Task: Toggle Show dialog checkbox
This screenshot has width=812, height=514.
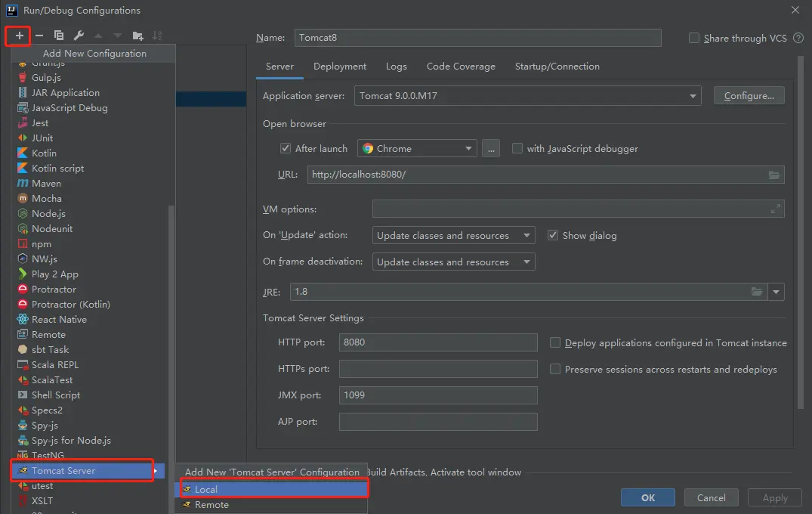Action: (553, 235)
